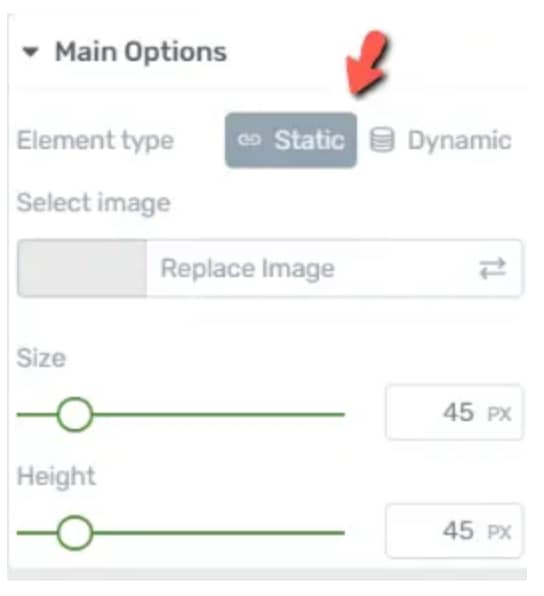Select the Static element type

tap(291, 140)
